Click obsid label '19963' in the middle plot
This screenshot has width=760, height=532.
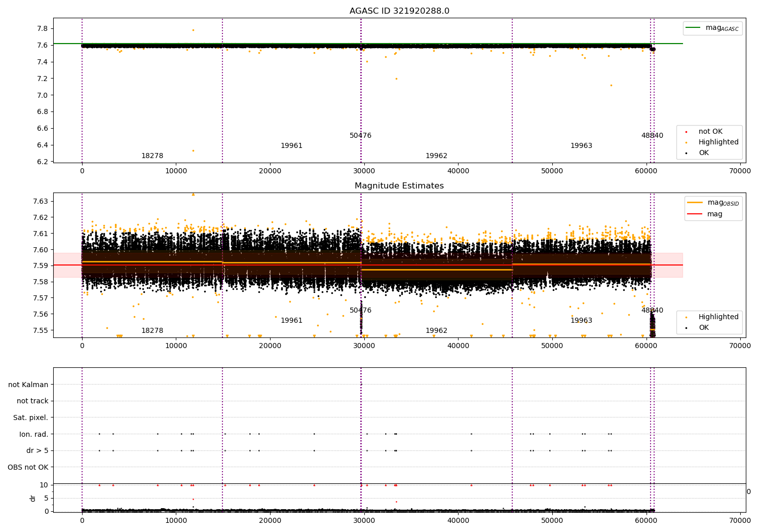click(x=581, y=321)
